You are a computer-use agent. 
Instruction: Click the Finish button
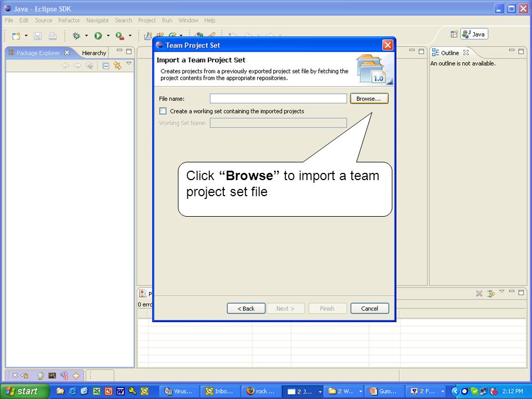(x=328, y=309)
